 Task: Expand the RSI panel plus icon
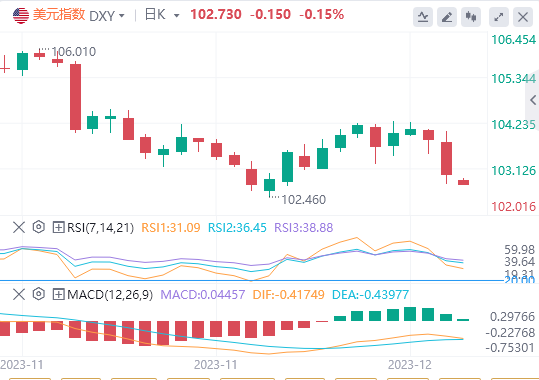pos(58,227)
